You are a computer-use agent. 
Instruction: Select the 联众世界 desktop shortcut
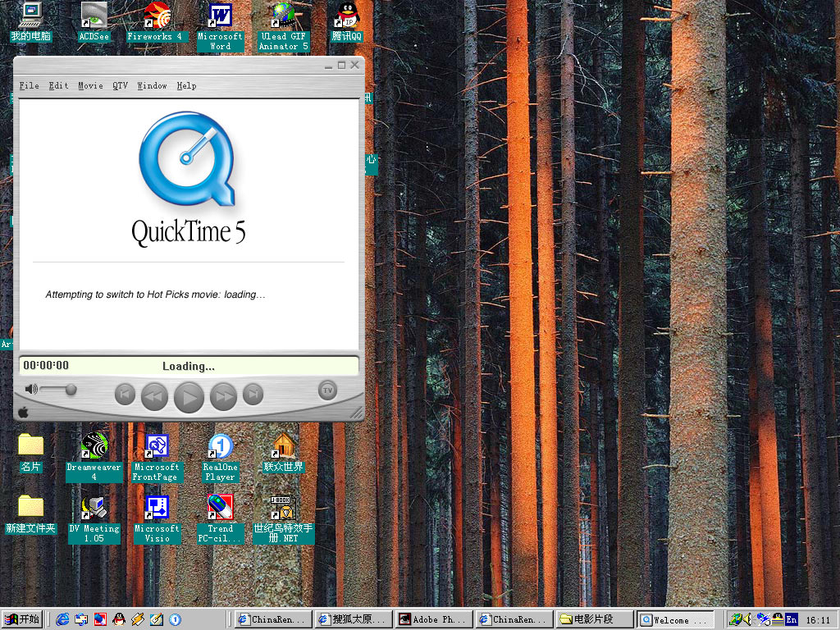coord(283,453)
